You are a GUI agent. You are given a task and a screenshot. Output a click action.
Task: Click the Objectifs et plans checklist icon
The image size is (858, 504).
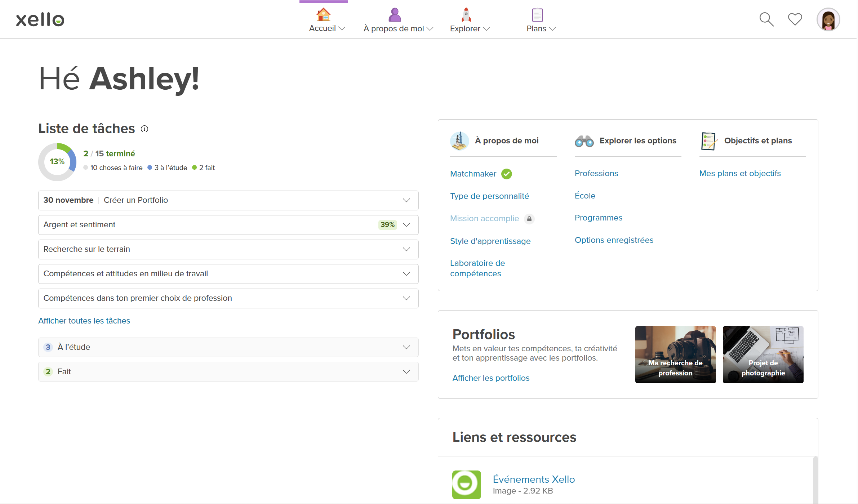click(x=709, y=141)
